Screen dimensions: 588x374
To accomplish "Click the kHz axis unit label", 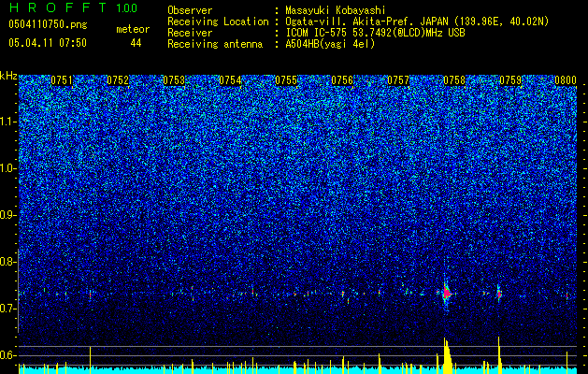I will (x=8, y=76).
